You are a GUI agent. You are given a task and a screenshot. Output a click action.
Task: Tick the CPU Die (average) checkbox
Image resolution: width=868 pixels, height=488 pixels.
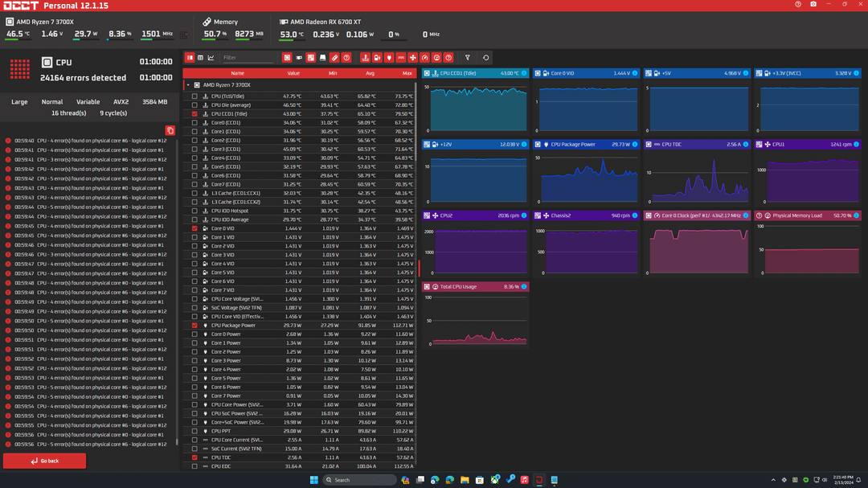pos(194,105)
